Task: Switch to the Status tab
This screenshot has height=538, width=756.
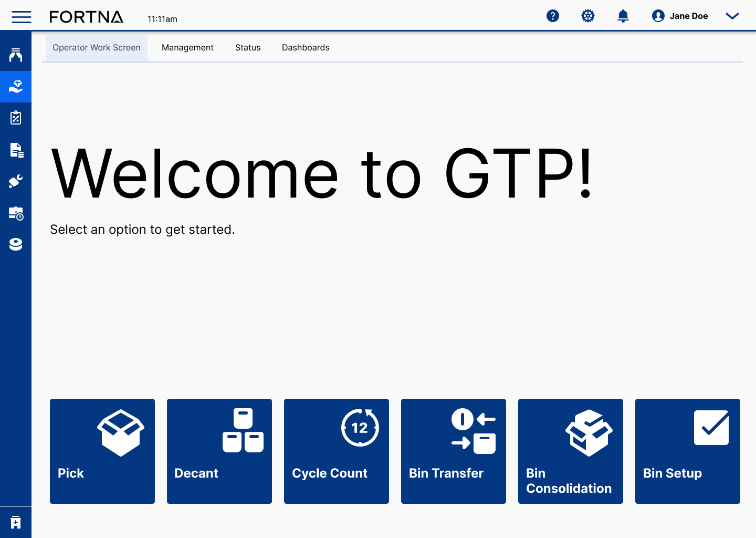Action: [248, 48]
